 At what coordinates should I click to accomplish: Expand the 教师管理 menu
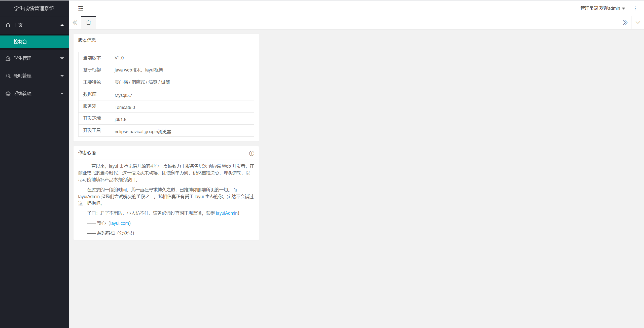coord(34,76)
